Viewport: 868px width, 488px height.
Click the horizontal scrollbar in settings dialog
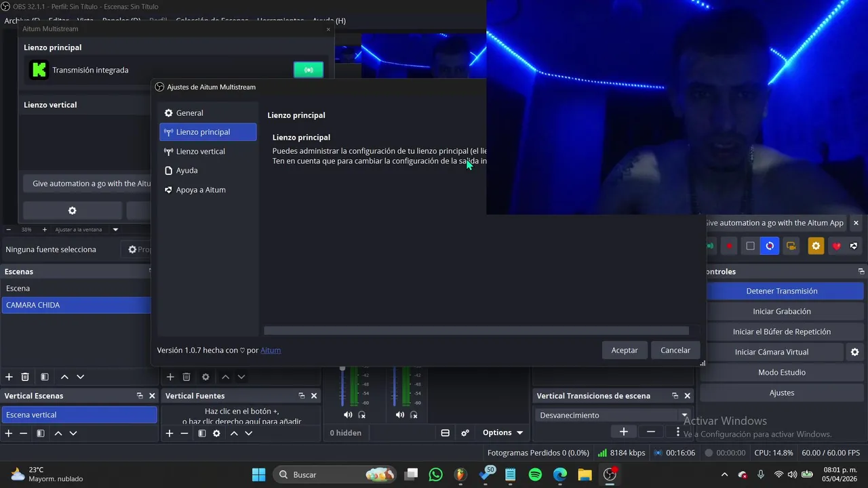click(x=476, y=331)
